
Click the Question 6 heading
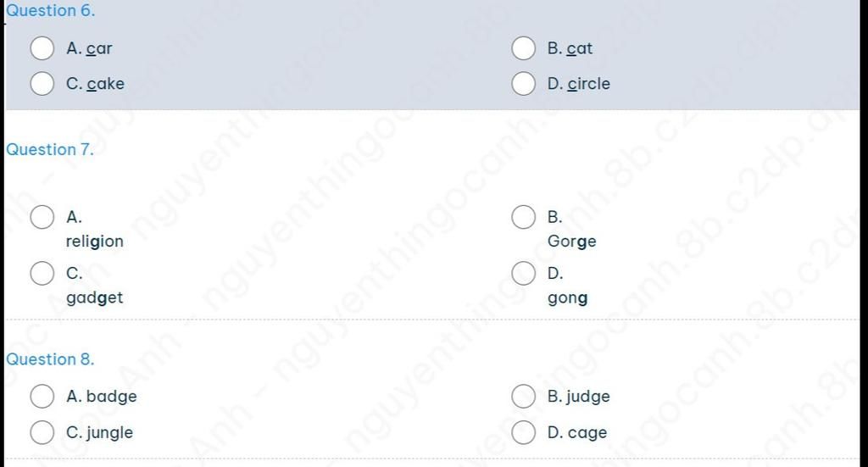point(51,11)
